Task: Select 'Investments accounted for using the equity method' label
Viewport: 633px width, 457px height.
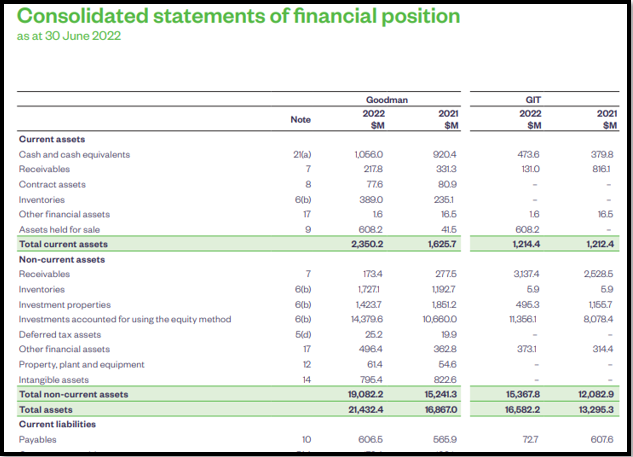Action: pyautogui.click(x=125, y=319)
